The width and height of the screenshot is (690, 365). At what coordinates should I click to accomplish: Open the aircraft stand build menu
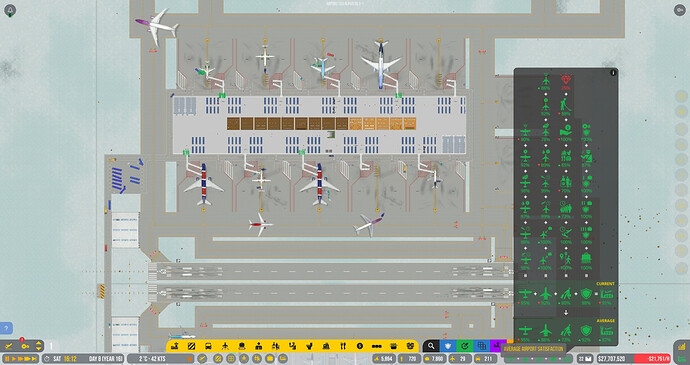(x=225, y=346)
